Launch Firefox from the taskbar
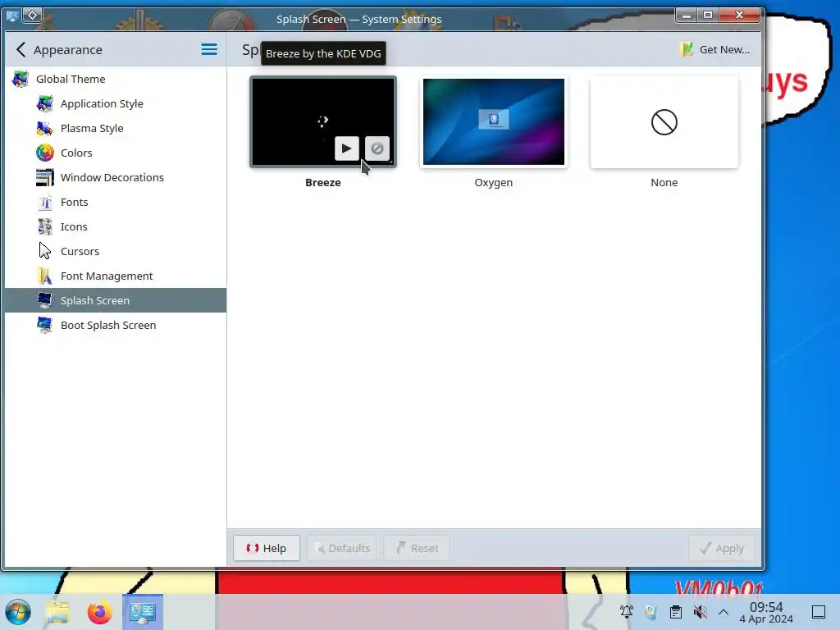 click(99, 612)
